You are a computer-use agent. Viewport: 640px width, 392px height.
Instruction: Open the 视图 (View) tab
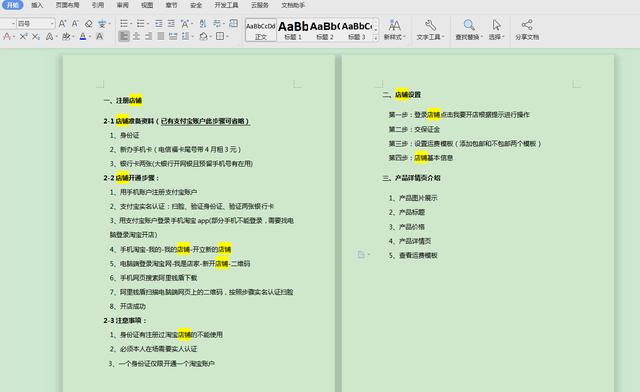coord(147,5)
